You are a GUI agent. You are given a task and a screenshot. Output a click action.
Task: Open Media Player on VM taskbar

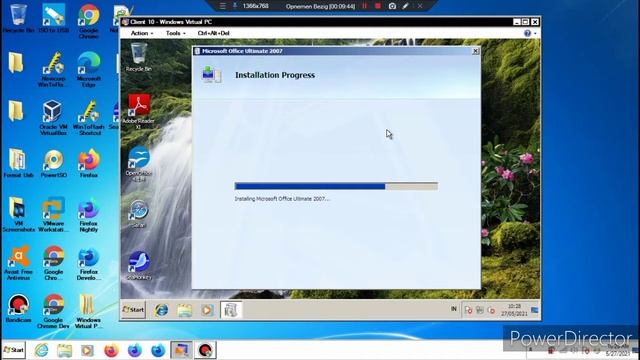(x=207, y=310)
